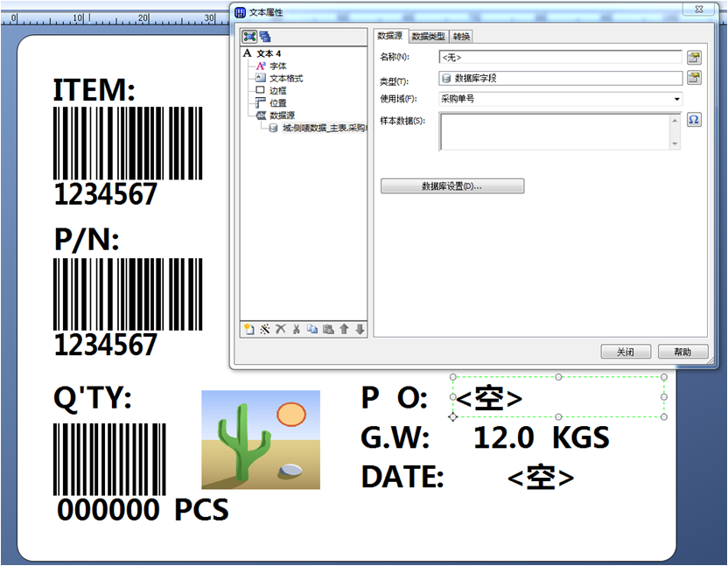728x566 pixels.
Task: Click the 帮助 button
Action: tap(682, 352)
